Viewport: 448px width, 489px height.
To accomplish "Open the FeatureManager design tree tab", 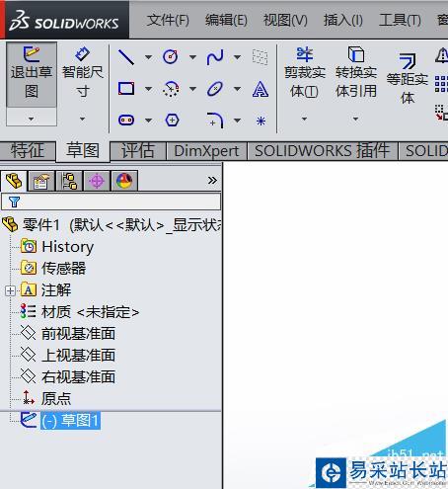I will click(x=14, y=181).
